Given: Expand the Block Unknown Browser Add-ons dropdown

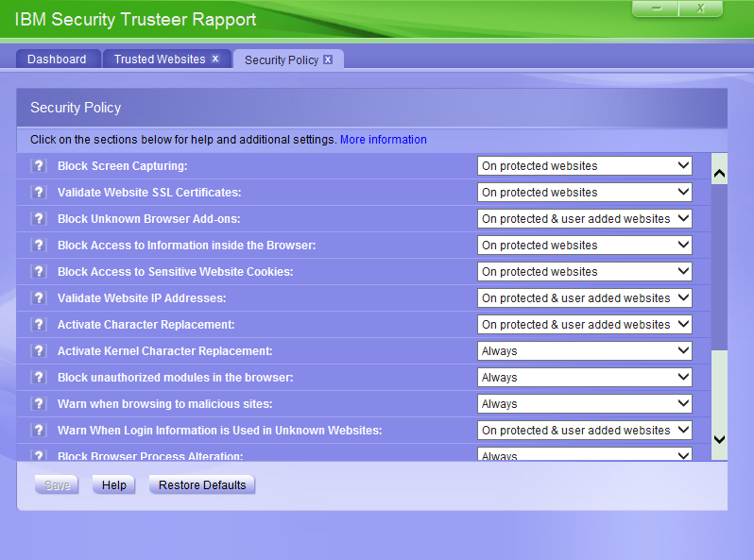Looking at the screenshot, I should click(x=585, y=219).
